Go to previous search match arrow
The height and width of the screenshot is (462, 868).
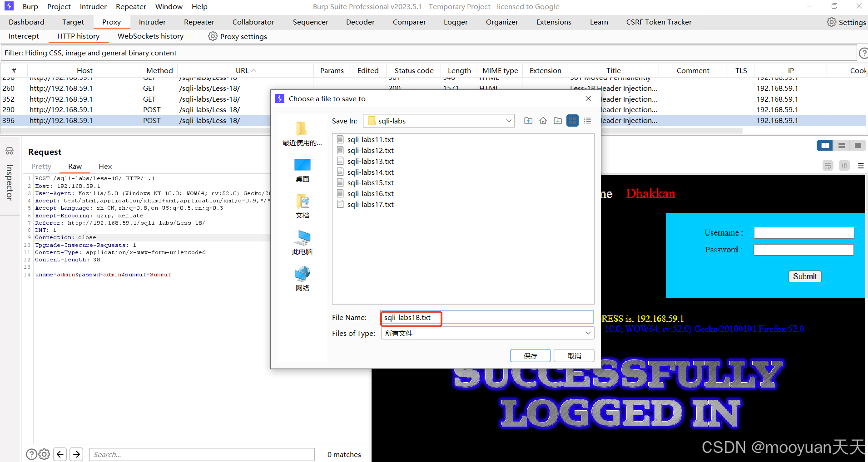point(60,454)
